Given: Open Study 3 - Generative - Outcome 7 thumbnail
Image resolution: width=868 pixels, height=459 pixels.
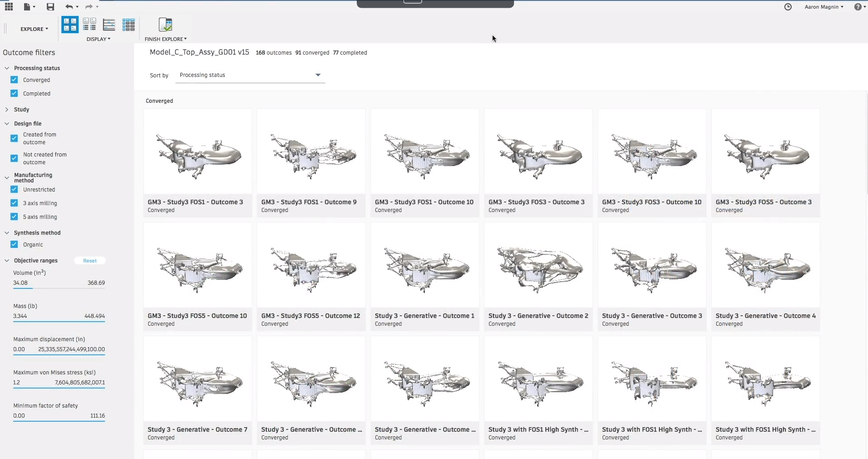Looking at the screenshot, I should (x=198, y=378).
